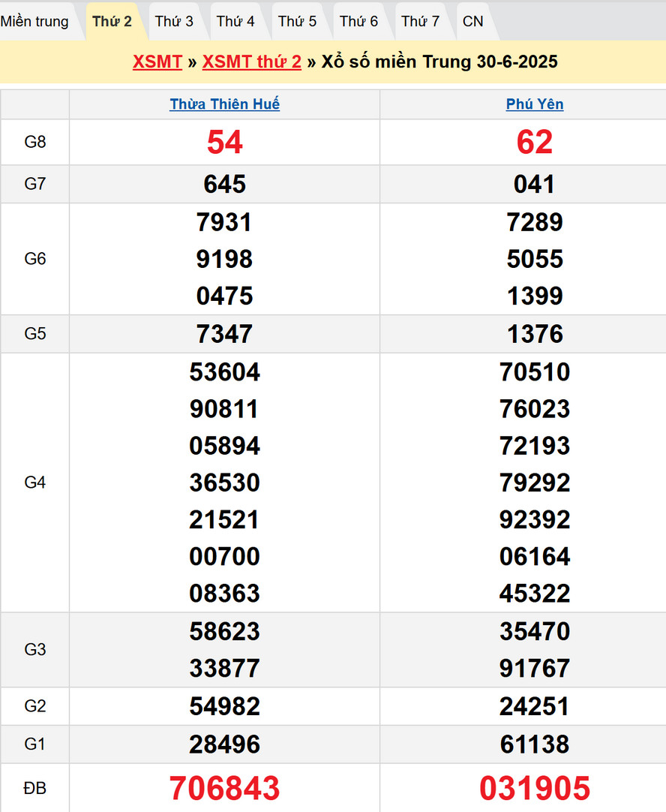Screen dimensions: 666x812
Task: Click the Huế special prize number 706843
Action: tap(224, 788)
